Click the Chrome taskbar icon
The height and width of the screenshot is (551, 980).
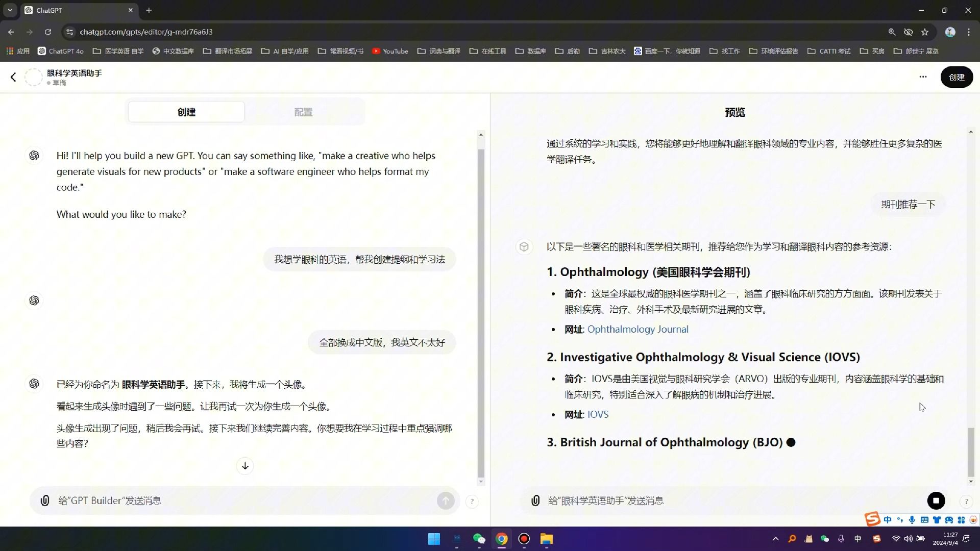coord(502,539)
